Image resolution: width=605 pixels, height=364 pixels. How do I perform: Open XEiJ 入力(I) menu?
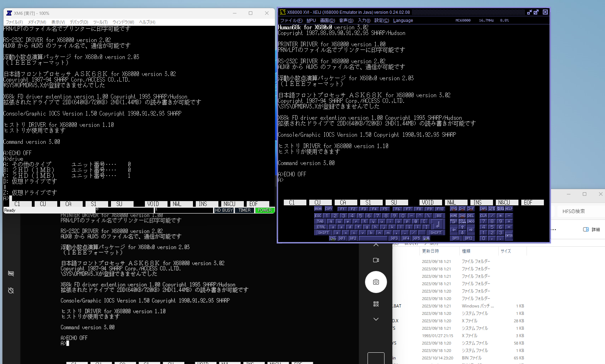tap(364, 20)
